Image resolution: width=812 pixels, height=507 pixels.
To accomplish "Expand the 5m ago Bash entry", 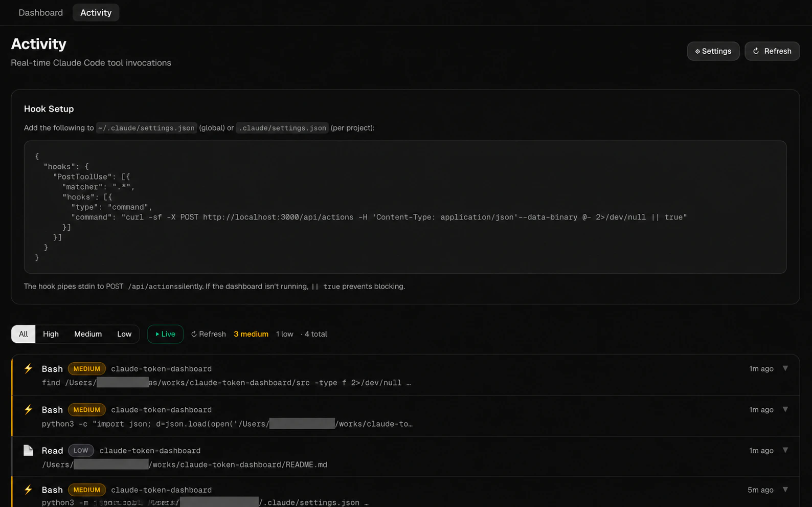I will [785, 490].
